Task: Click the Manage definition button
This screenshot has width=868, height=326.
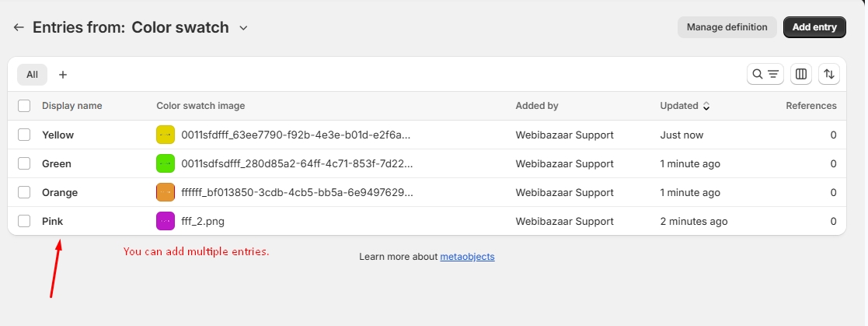Action: click(x=727, y=27)
